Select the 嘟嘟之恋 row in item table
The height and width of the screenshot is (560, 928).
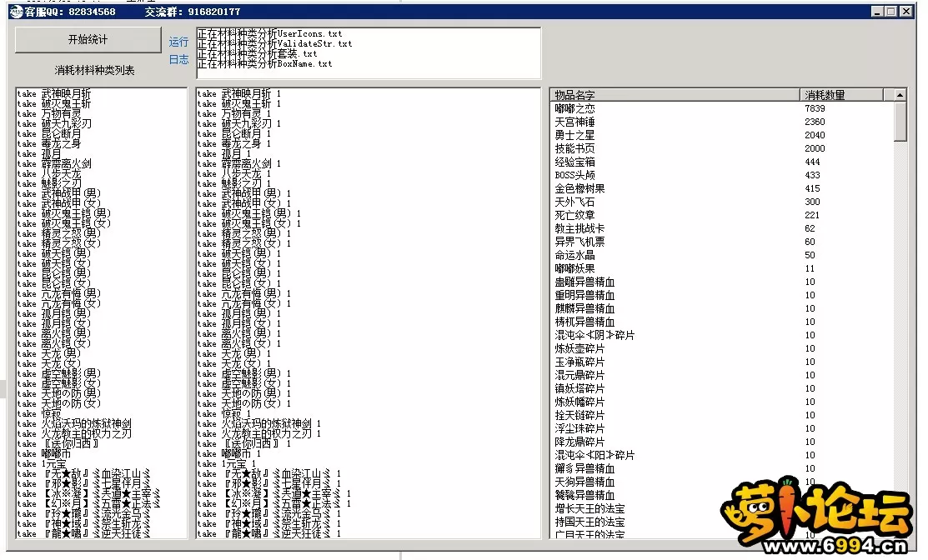(722, 109)
